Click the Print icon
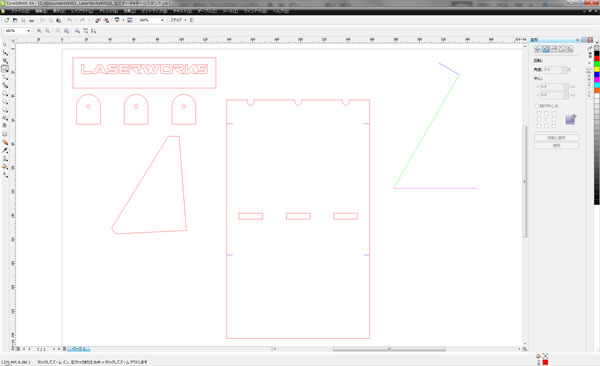 pyautogui.click(x=31, y=20)
